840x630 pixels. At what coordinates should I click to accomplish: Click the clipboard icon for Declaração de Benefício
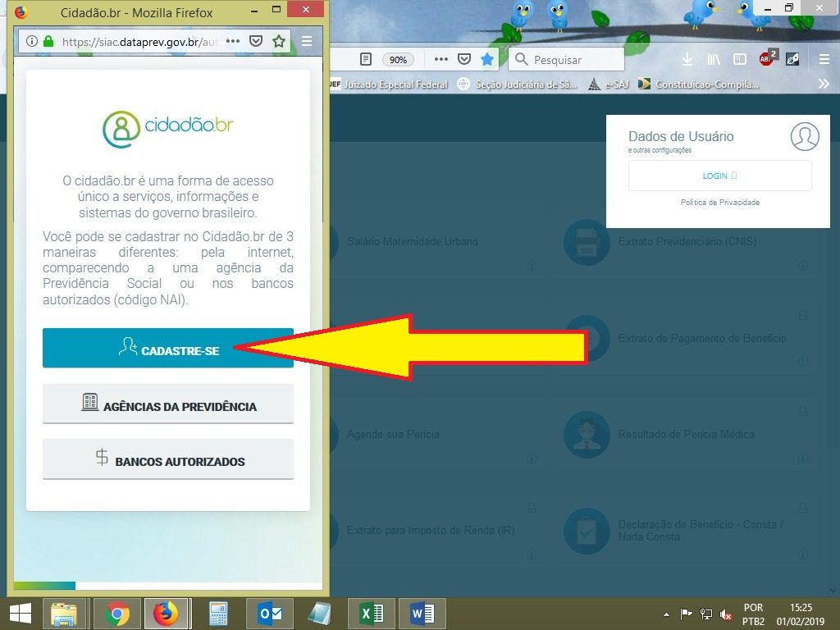pyautogui.click(x=587, y=531)
